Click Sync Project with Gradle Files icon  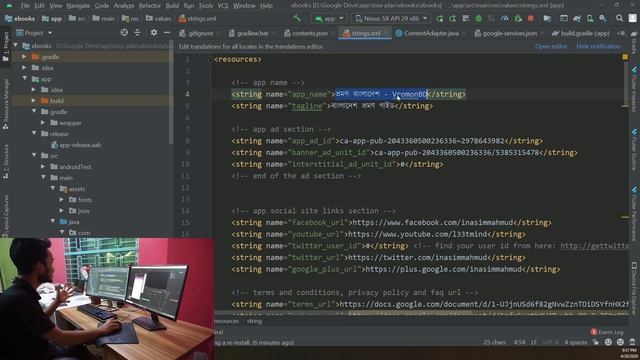(x=577, y=18)
